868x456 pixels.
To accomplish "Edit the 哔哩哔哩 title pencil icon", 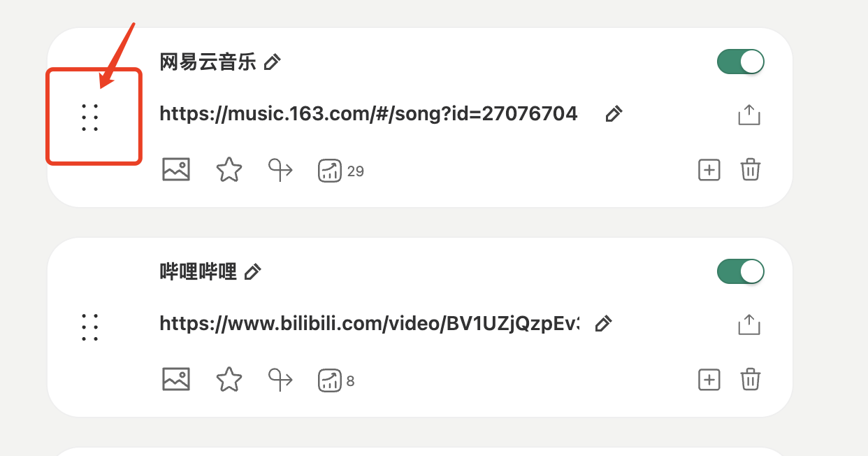I will (253, 271).
